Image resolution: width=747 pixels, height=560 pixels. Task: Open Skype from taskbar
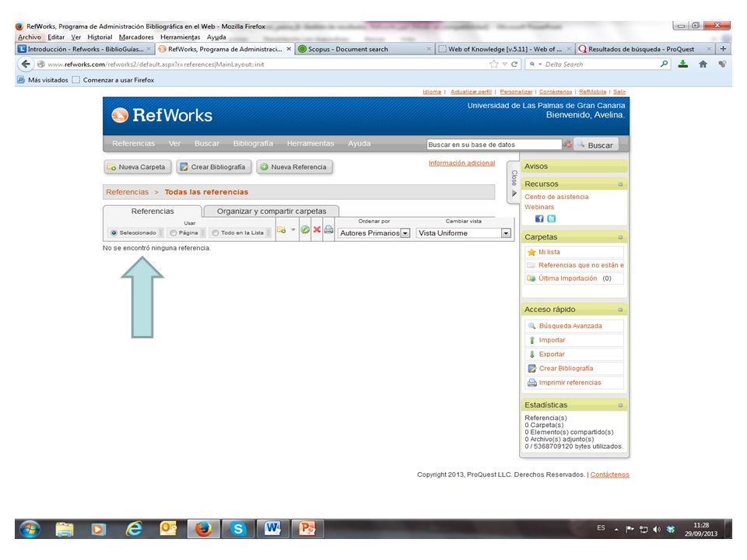[238, 529]
